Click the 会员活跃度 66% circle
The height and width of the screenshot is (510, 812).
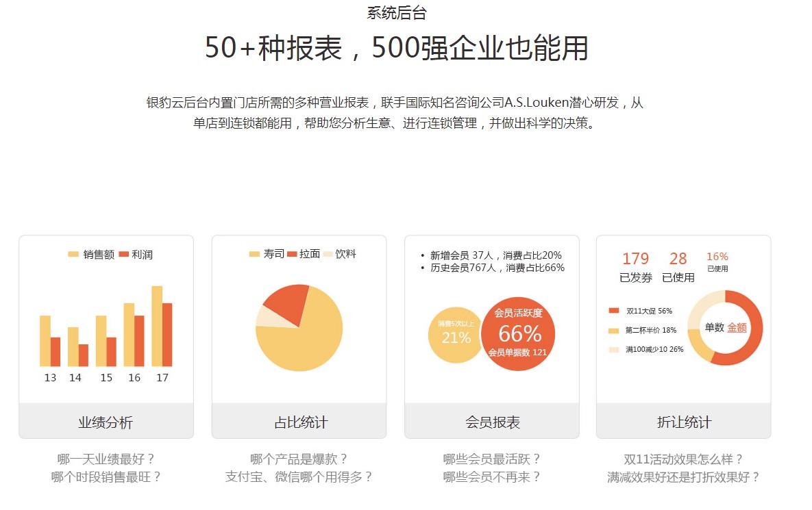point(518,334)
